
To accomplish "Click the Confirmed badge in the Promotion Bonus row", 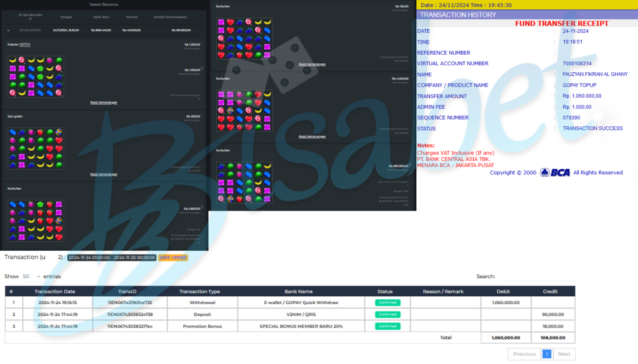I will [x=388, y=326].
